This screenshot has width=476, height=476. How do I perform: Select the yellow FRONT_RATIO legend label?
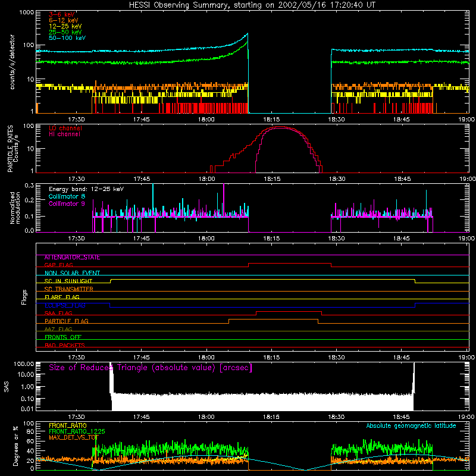click(68, 425)
